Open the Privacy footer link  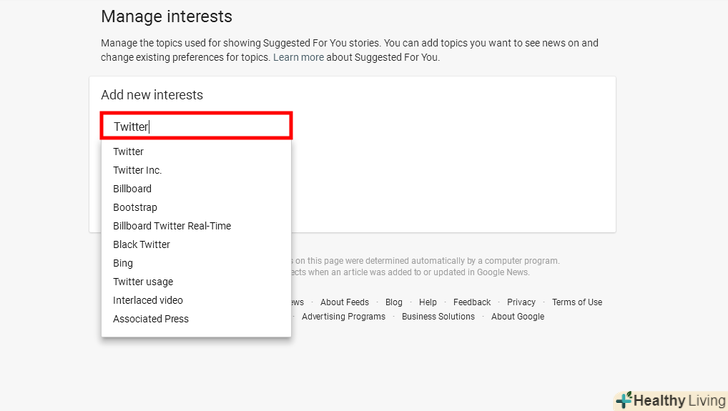[x=521, y=302]
